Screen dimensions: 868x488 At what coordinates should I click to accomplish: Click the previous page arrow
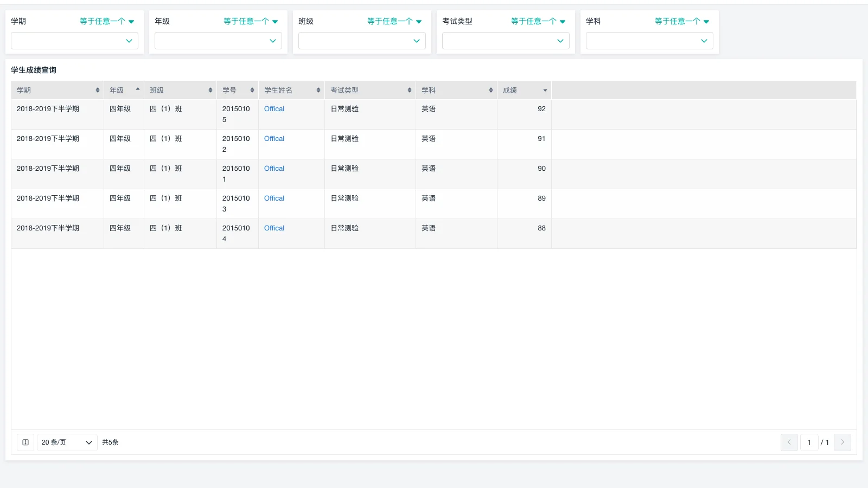(x=789, y=442)
